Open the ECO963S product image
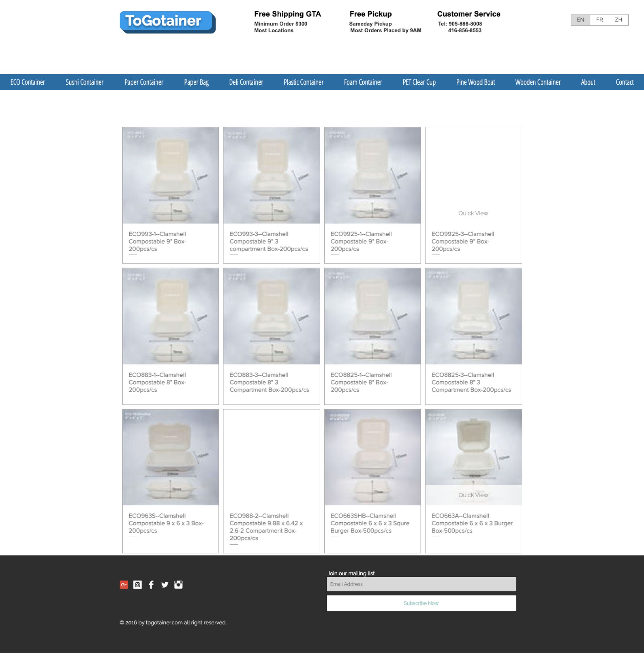This screenshot has width=644, height=653. click(x=170, y=457)
